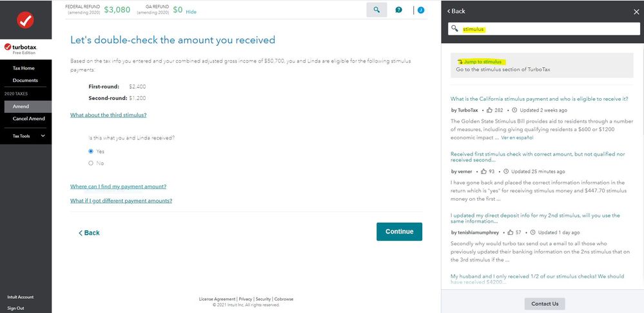Image resolution: width=644 pixels, height=313 pixels.
Task: Go back to the previous step in main page
Action: point(89,232)
